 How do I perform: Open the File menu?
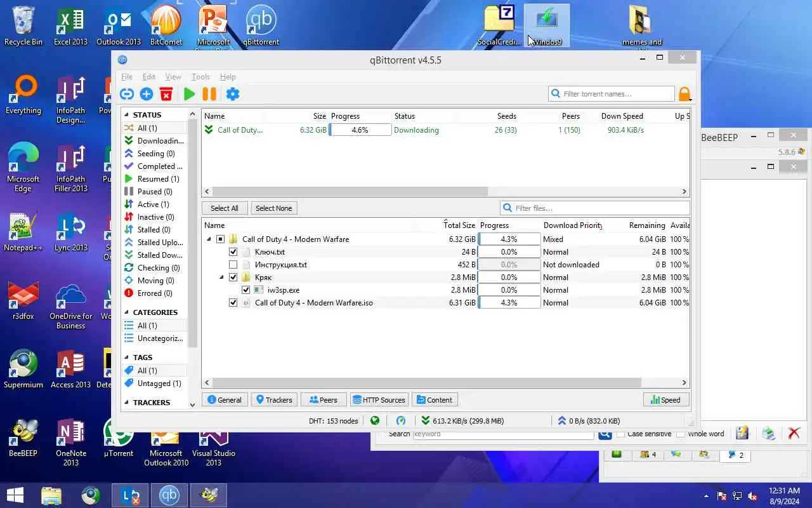tap(127, 77)
